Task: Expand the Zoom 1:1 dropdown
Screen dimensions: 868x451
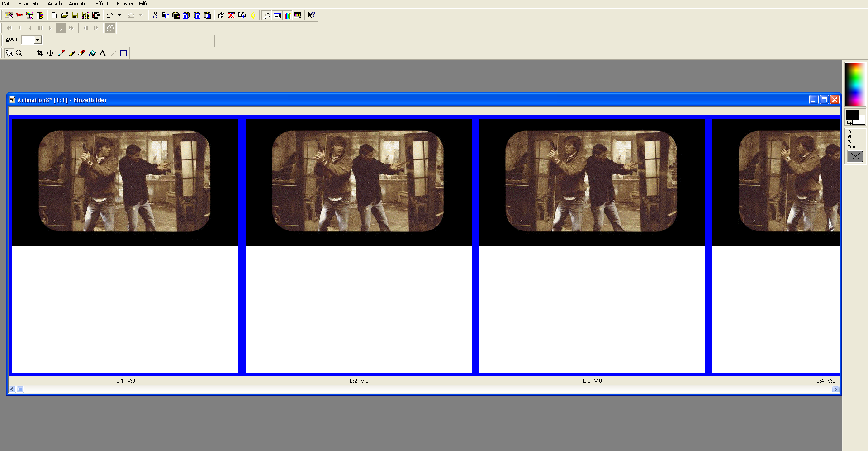Action: (x=38, y=40)
